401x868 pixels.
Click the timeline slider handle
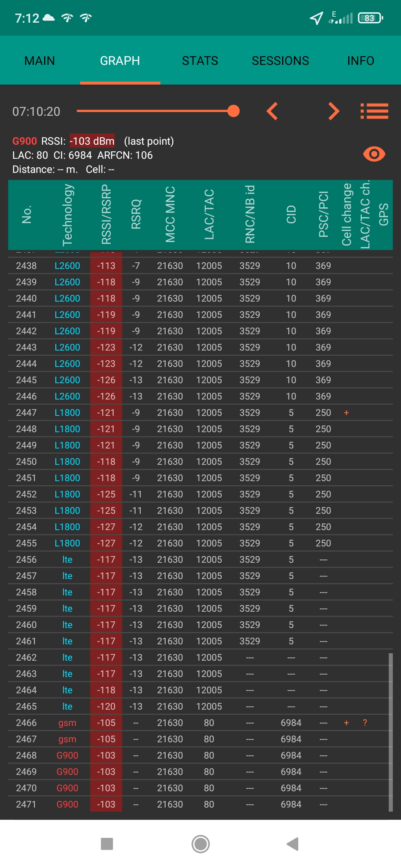233,111
